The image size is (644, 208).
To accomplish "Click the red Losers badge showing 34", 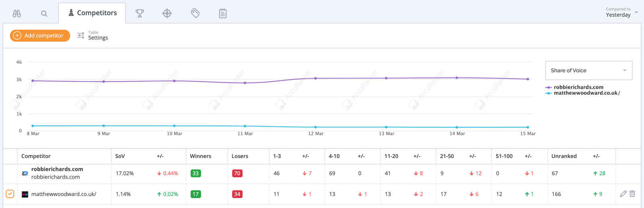I will [x=237, y=194].
